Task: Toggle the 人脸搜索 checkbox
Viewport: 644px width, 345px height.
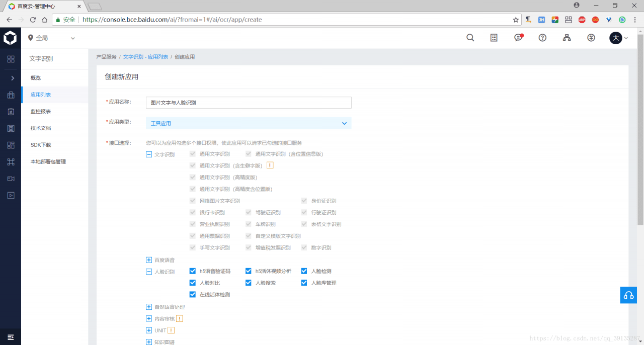Action: pyautogui.click(x=249, y=283)
